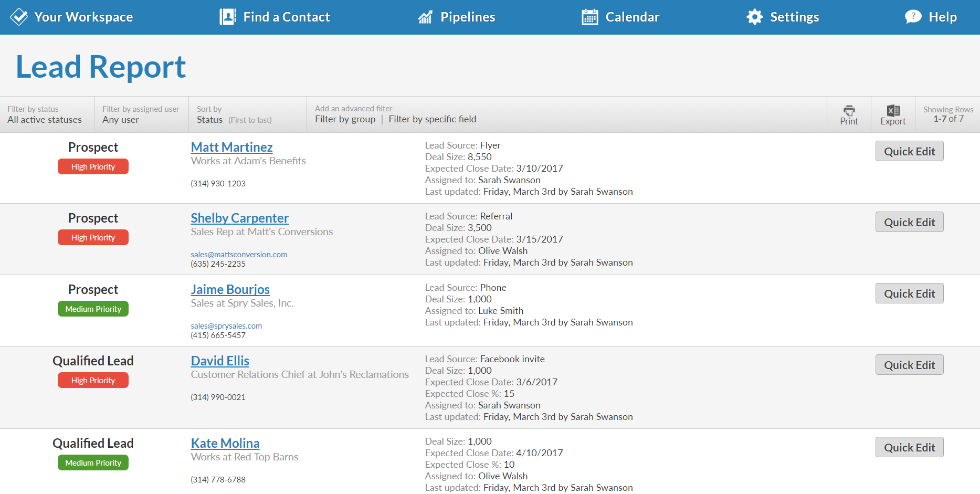Screen dimensions: 980x494
Task: Click Quick Edit for Kate Molina
Action: 909,447
